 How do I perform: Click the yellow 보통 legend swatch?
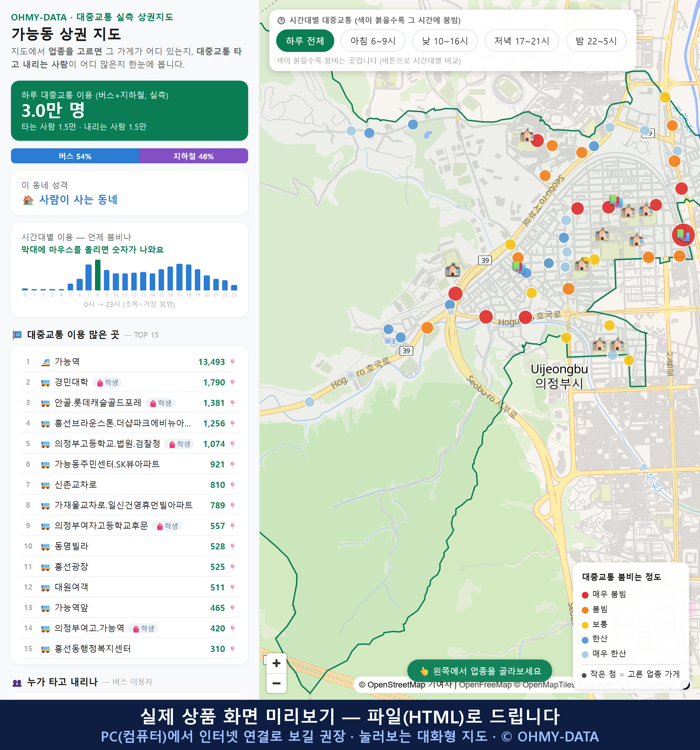(585, 625)
